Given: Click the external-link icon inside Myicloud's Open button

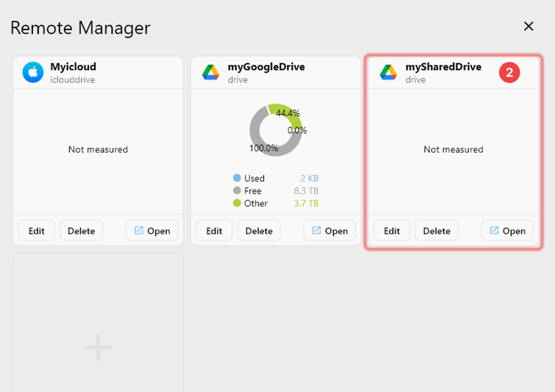Looking at the screenshot, I should [x=138, y=230].
